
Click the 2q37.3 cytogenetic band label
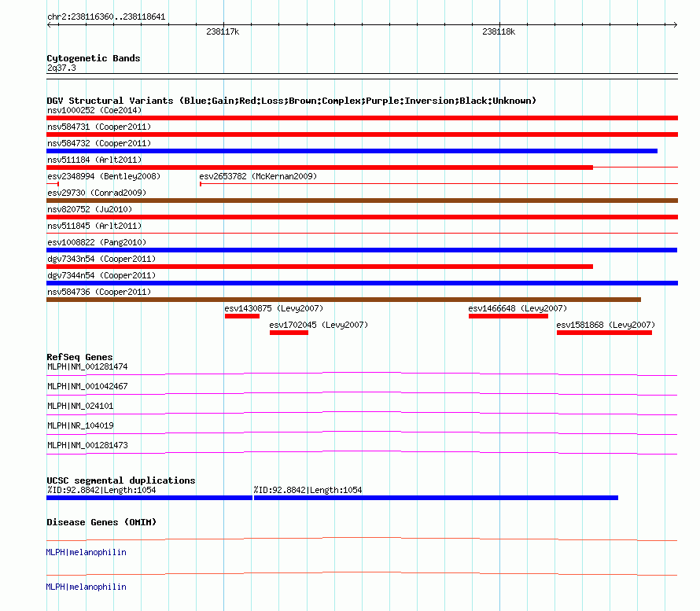(61, 68)
